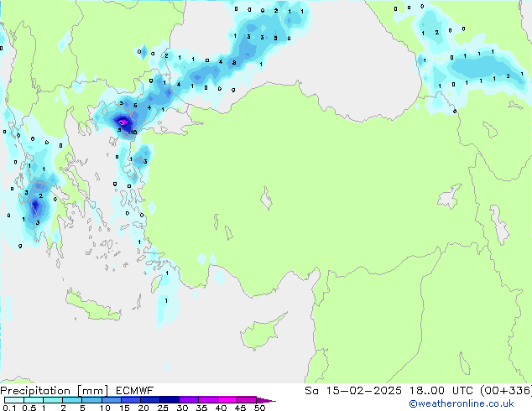Click the 'Precipitation [mm]' title text

point(54,391)
